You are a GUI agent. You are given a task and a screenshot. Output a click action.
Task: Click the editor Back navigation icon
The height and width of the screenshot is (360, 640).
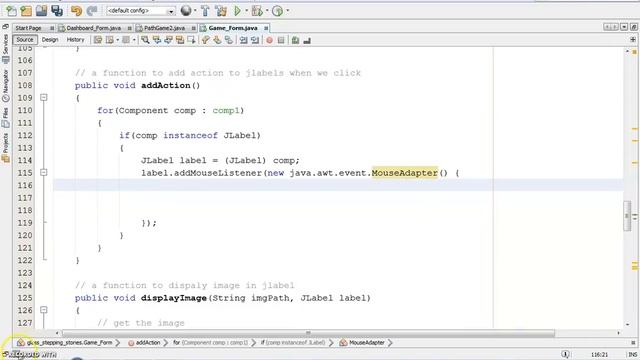tap(109, 40)
